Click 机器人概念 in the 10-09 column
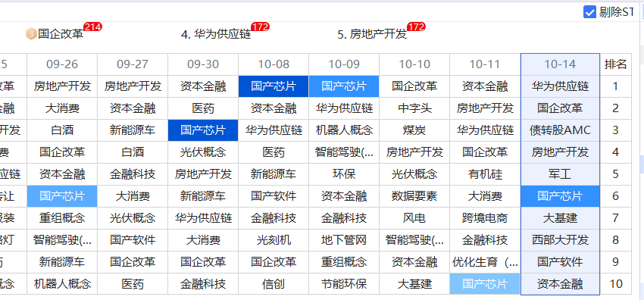 pyautogui.click(x=344, y=130)
